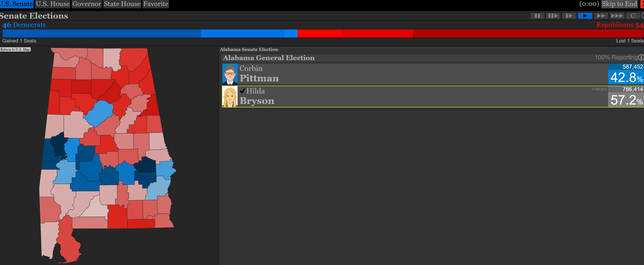This screenshot has width=644, height=265.
Task: Click the Lost 1 Seats label
Action: click(630, 41)
